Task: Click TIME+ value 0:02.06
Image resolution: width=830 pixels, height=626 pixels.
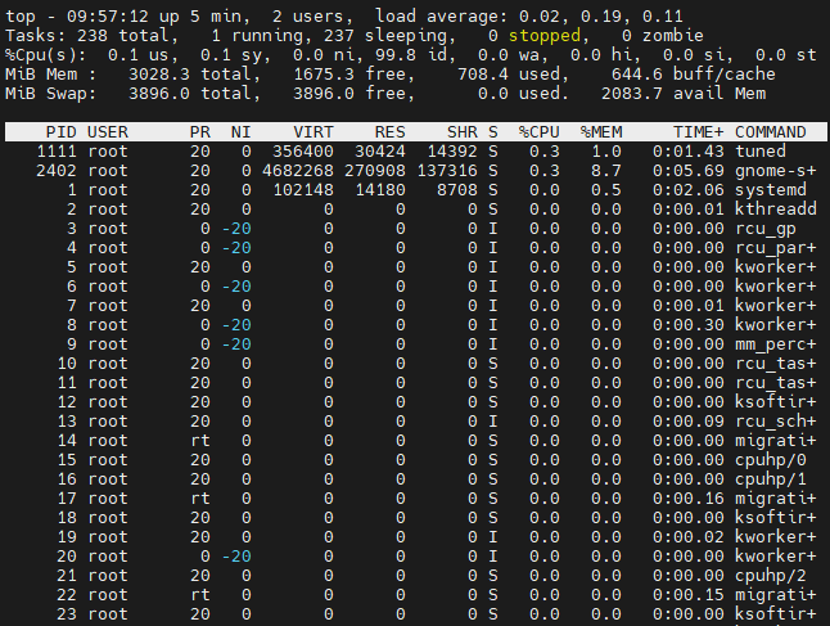Action: pyautogui.click(x=688, y=189)
